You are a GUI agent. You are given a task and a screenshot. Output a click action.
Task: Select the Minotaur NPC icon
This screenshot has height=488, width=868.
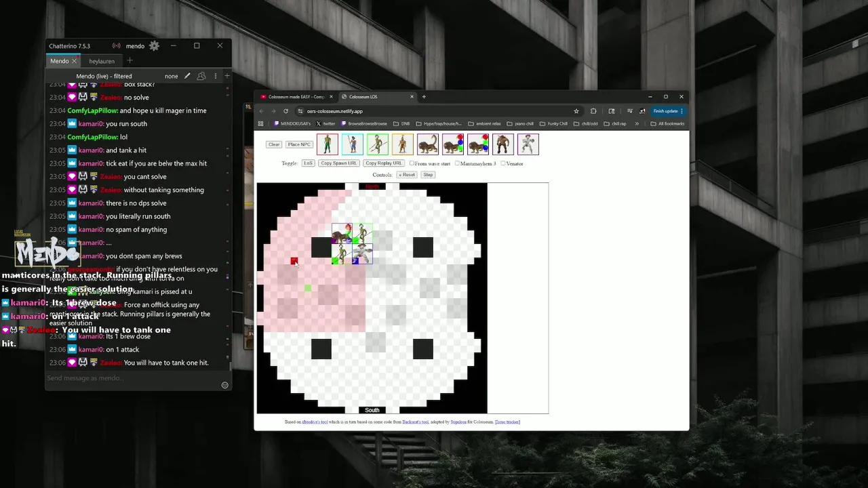[x=503, y=144]
